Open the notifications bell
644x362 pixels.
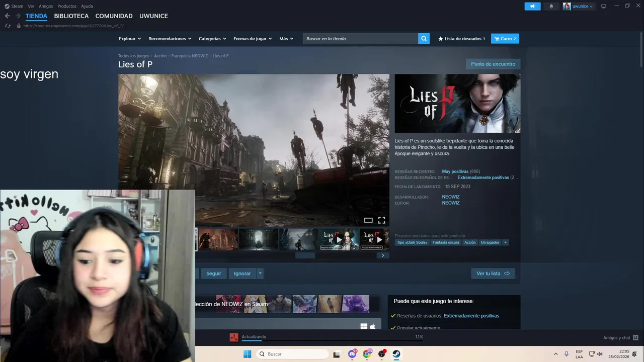coord(551,6)
